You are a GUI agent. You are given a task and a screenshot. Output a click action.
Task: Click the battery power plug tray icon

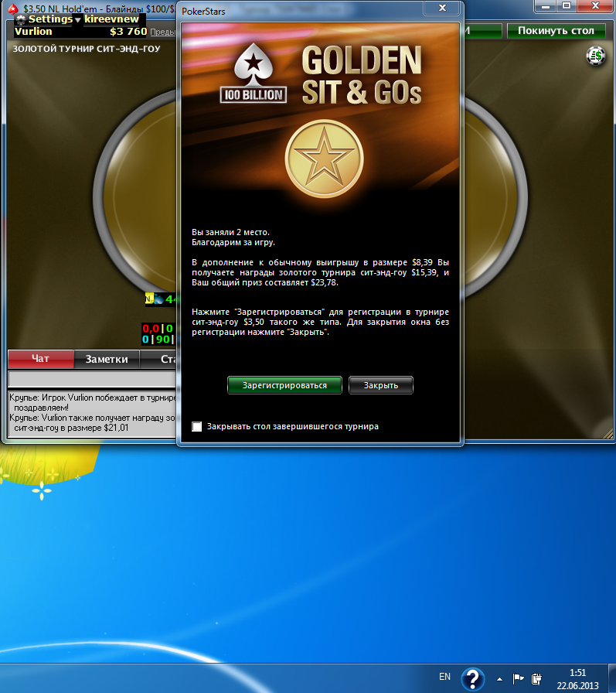coord(536,678)
